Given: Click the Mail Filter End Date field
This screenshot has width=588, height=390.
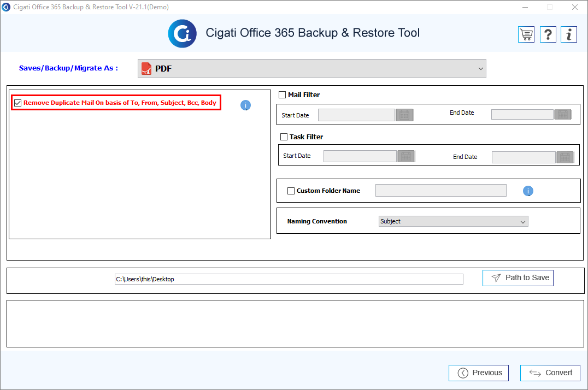Looking at the screenshot, I should point(522,114).
